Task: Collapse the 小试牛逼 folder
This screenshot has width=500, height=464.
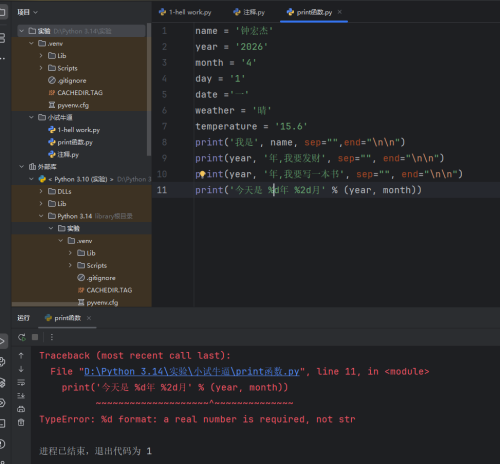Action: click(x=31, y=117)
